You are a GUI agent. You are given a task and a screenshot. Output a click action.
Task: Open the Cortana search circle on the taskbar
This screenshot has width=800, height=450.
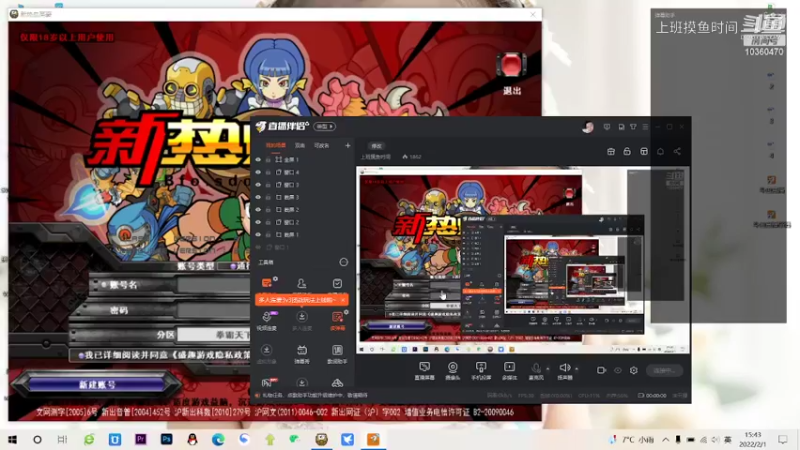tap(37, 439)
